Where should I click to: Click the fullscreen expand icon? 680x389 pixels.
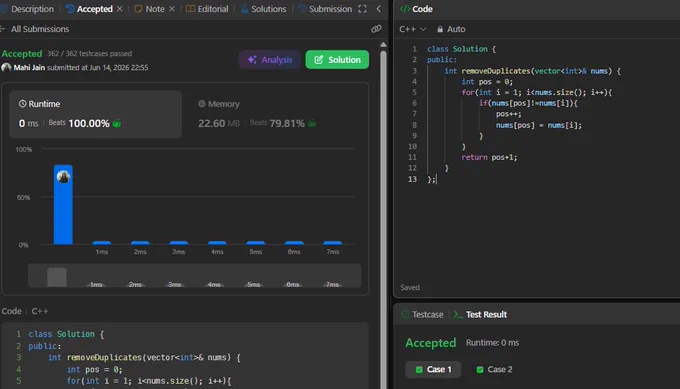[363, 9]
